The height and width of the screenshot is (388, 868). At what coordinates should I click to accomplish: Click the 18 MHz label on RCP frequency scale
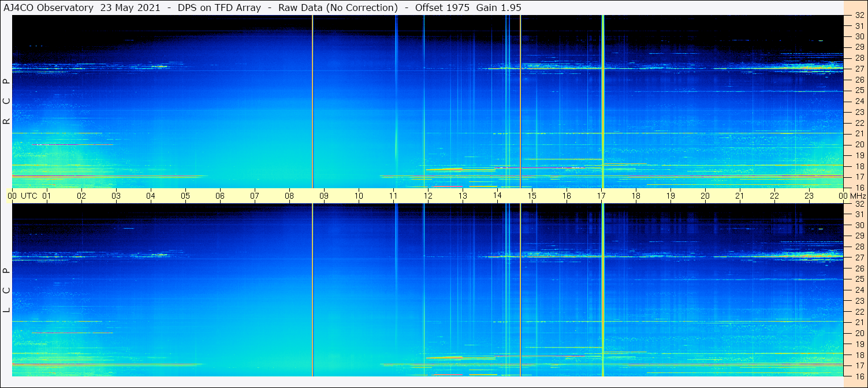[x=859, y=166]
